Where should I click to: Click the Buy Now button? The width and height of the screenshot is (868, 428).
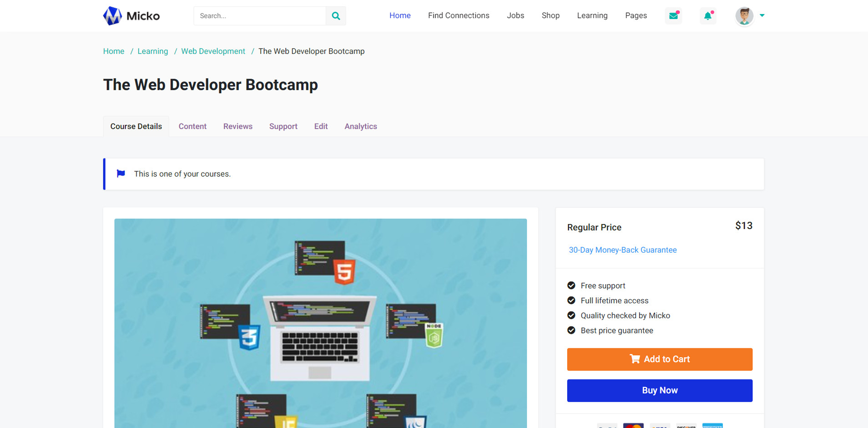(x=660, y=391)
